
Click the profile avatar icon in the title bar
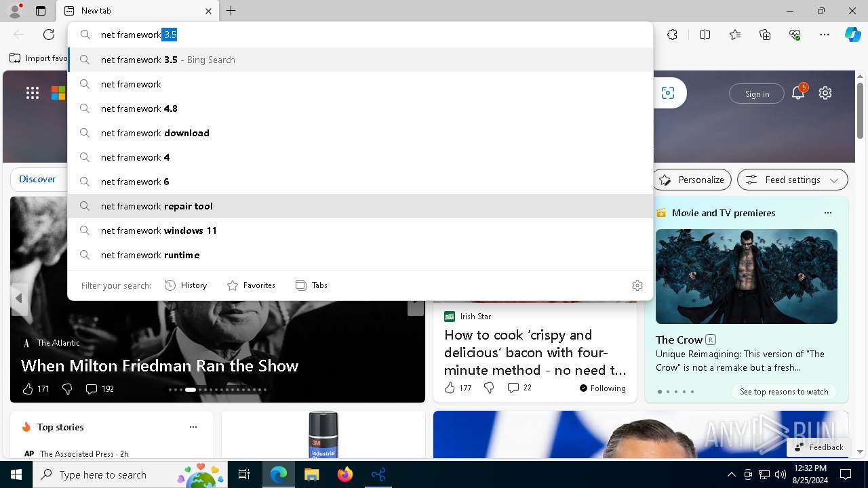tap(15, 10)
